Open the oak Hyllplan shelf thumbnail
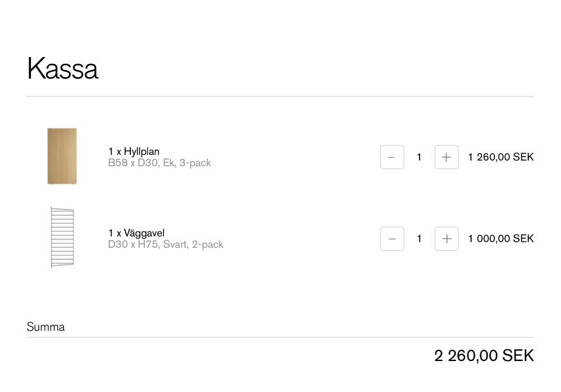This screenshot has height=392, width=561. click(x=62, y=156)
